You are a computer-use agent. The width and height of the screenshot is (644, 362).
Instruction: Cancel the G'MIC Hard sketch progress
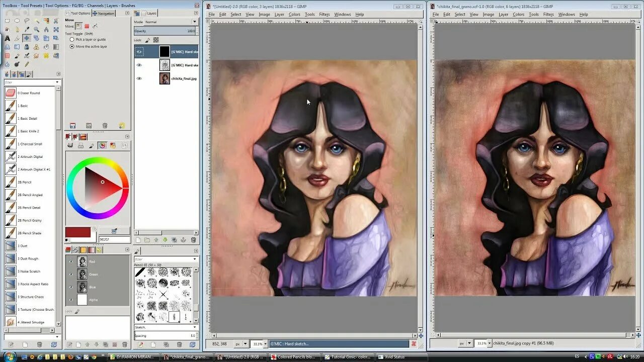click(414, 344)
